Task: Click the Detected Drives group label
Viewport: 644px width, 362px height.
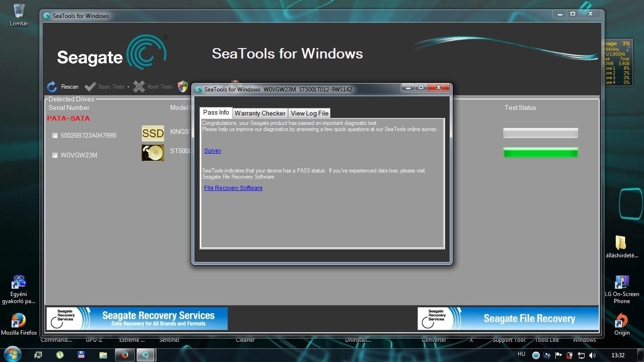Action: point(71,99)
